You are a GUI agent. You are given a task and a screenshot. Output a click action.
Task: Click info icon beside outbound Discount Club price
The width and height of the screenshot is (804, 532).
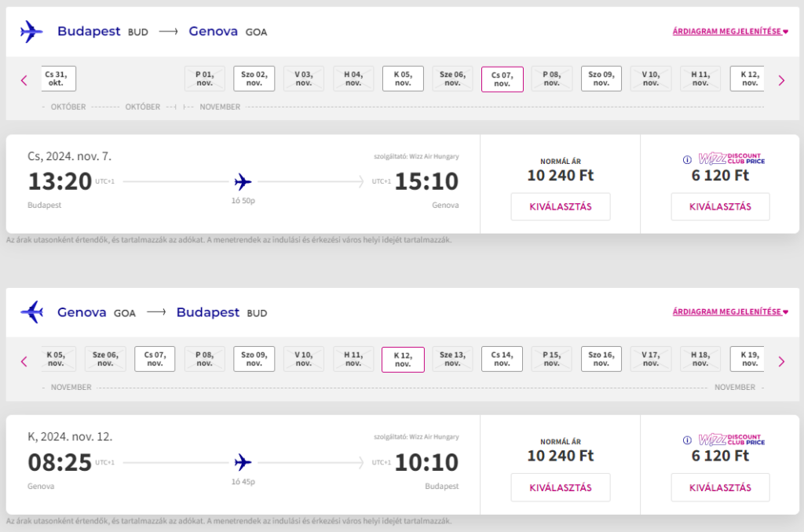[x=687, y=159]
